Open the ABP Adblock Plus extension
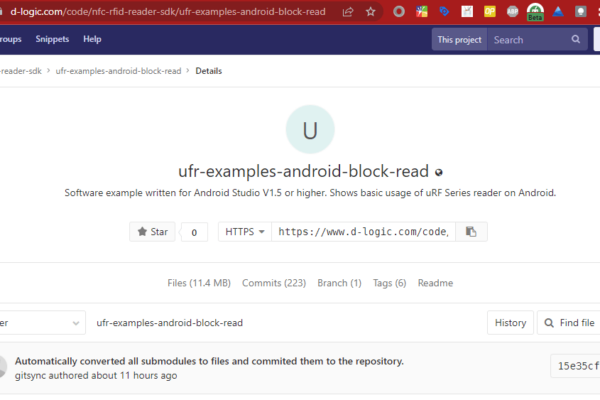Viewport: 600px width, 400px height. pos(512,12)
